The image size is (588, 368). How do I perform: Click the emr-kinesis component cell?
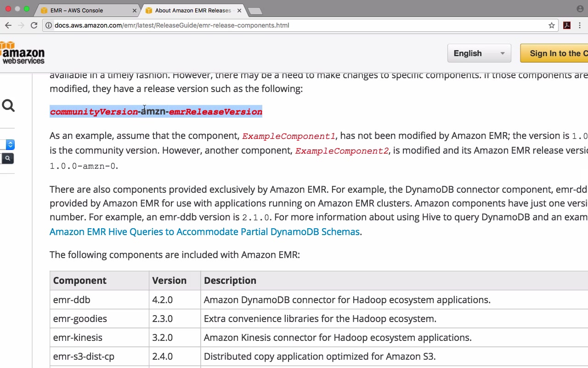(99, 338)
